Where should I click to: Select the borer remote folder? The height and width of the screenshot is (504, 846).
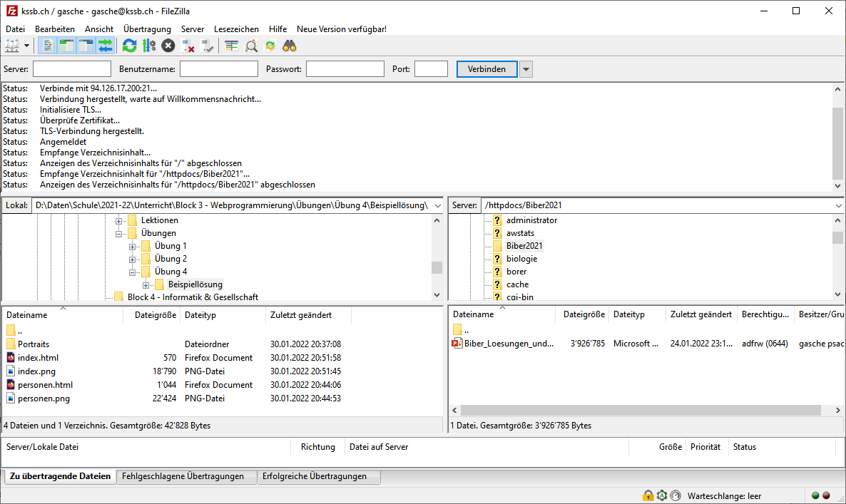point(516,272)
